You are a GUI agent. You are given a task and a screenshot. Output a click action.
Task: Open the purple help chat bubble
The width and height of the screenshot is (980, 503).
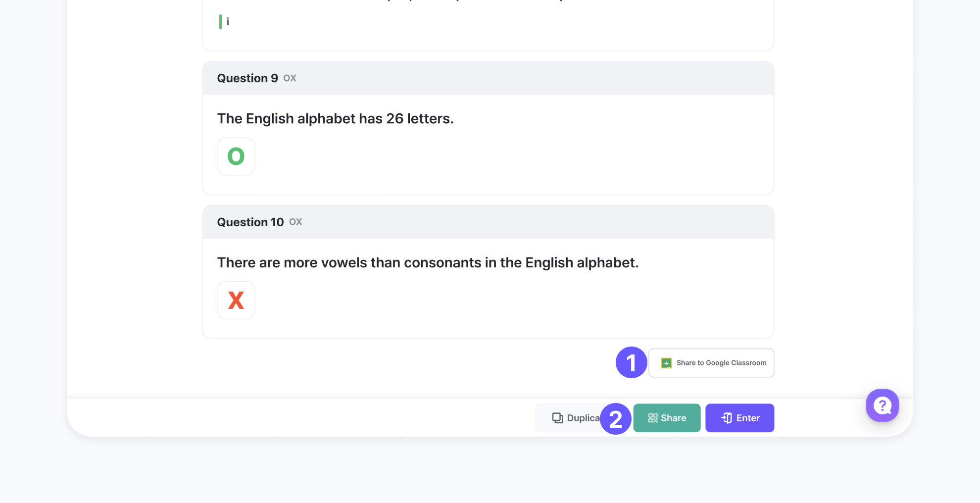(x=882, y=405)
